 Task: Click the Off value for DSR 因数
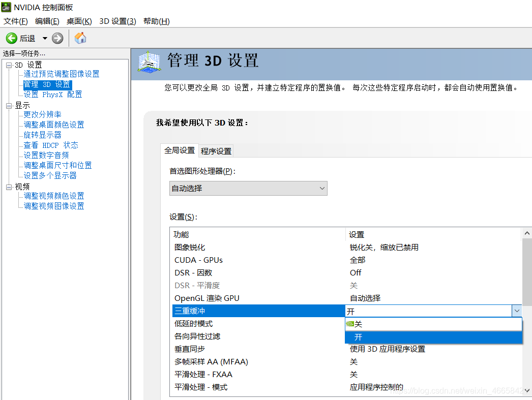(x=356, y=273)
